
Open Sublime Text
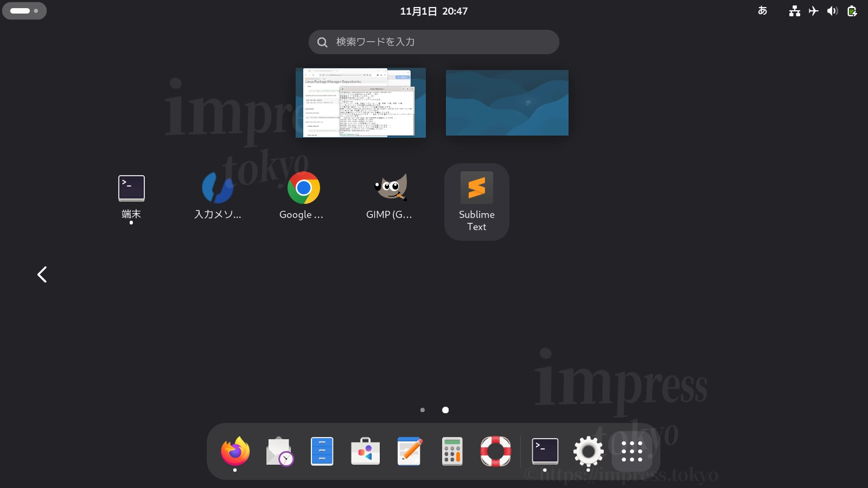[x=476, y=188]
